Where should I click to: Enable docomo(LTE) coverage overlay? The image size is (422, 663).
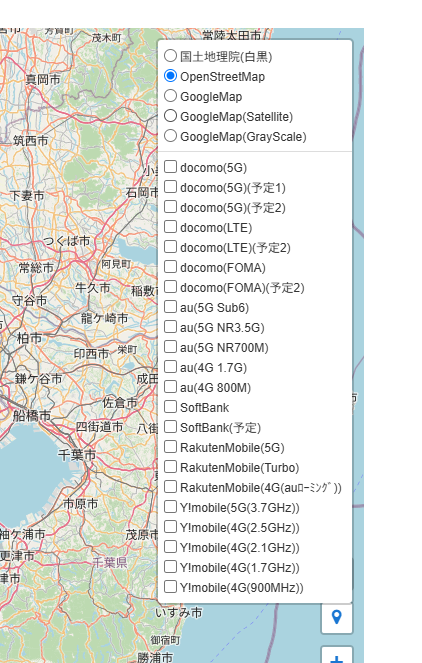coord(170,227)
